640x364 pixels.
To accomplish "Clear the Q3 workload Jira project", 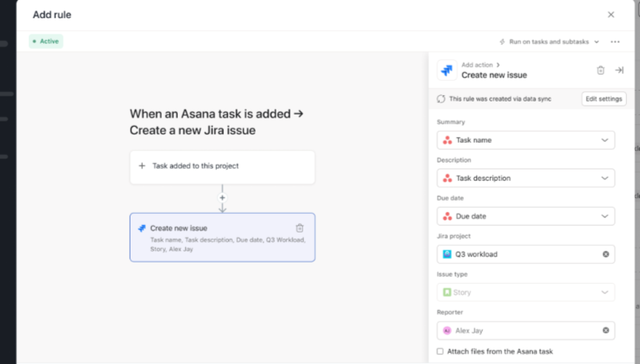I will tap(606, 254).
